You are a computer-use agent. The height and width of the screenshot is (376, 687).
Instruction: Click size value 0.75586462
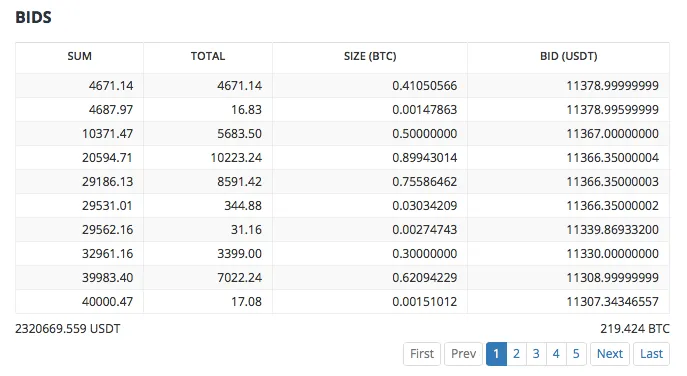click(425, 181)
